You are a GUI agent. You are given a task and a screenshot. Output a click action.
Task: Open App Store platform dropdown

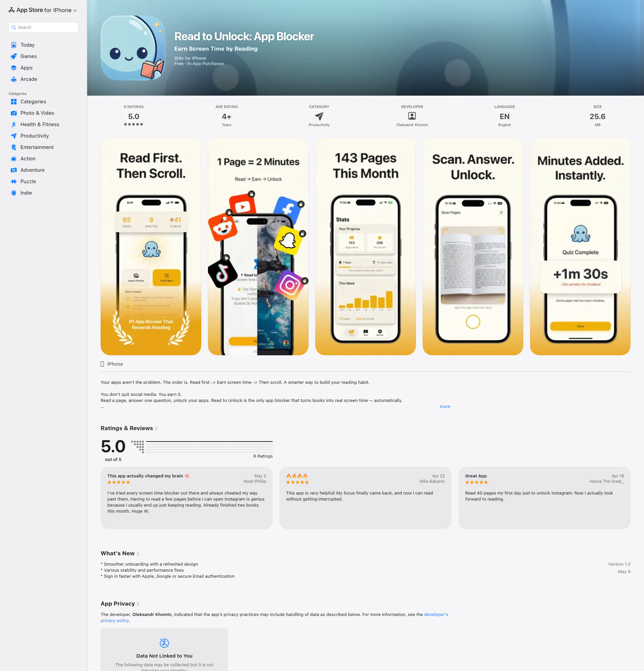click(43, 10)
